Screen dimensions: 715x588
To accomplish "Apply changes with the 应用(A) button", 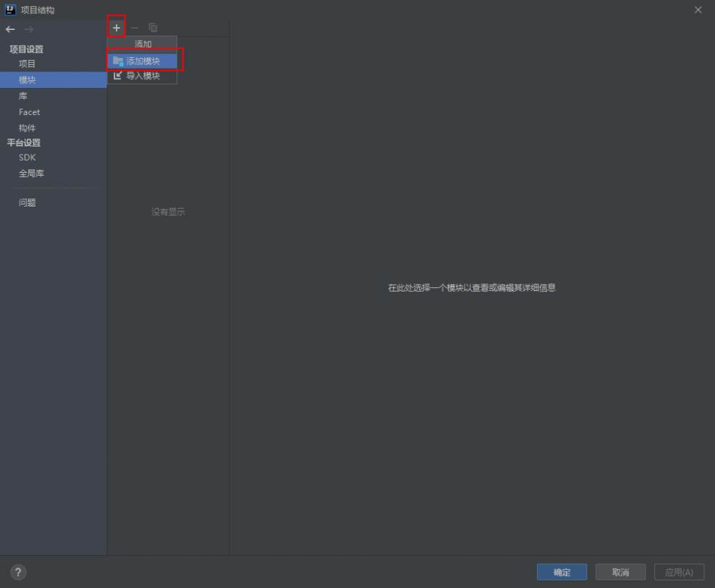I will tap(679, 572).
